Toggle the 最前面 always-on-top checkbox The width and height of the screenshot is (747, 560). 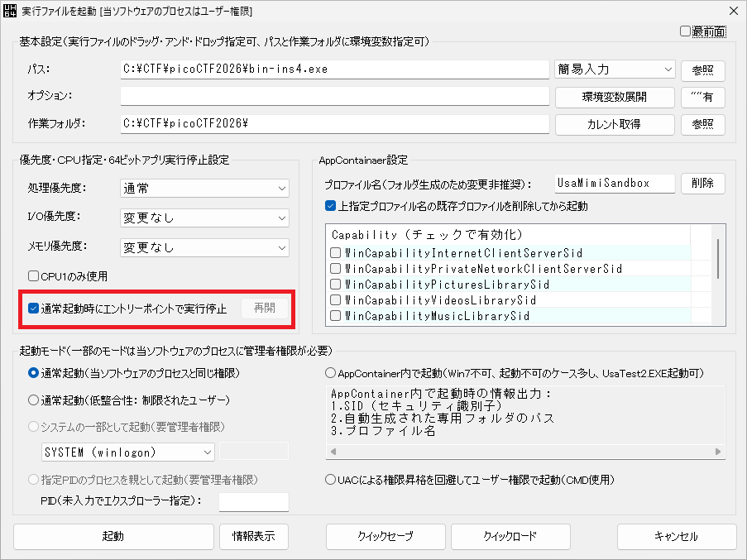[x=685, y=31]
